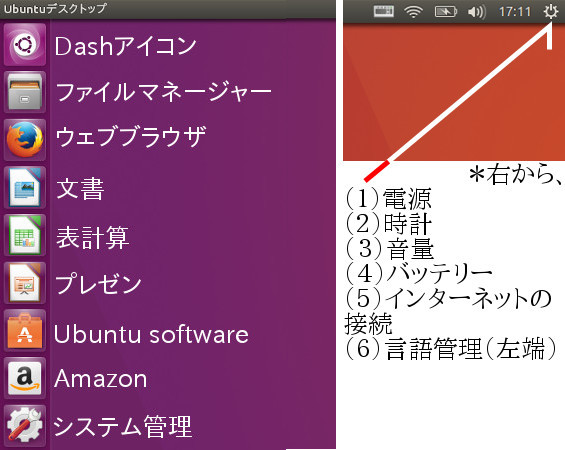Launch LibreOffice Calc spreadsheet icon

click(x=25, y=235)
